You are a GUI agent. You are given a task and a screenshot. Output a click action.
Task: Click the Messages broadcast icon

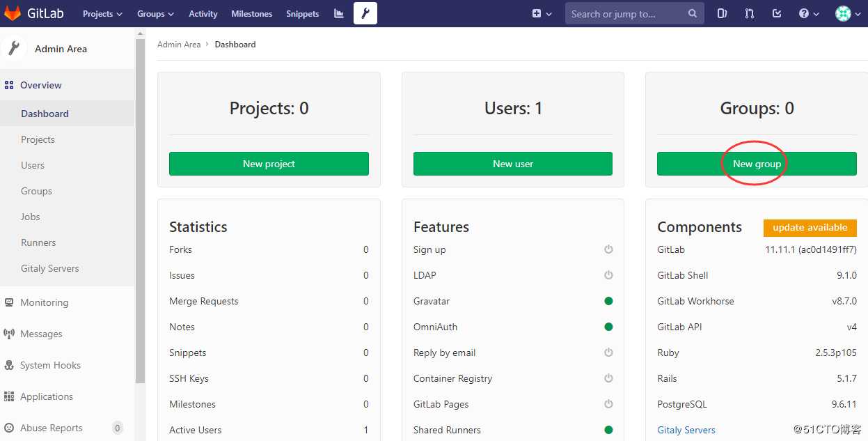point(9,334)
